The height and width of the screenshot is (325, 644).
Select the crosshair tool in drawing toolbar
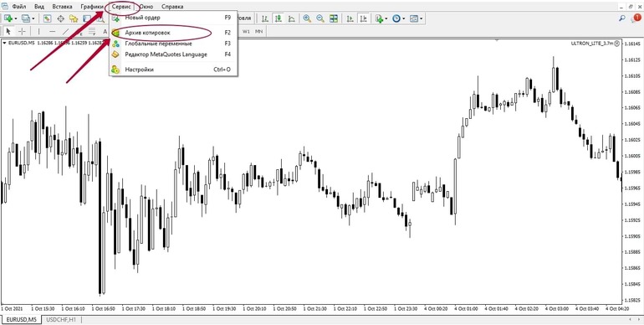pos(23,31)
